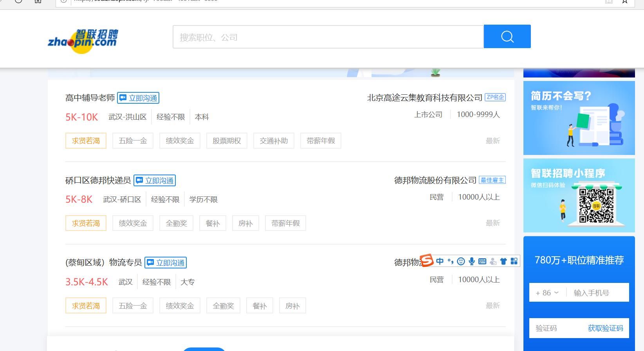The image size is (644, 351).
Task: Click the browser bookmark star icon
Action: (625, 1)
